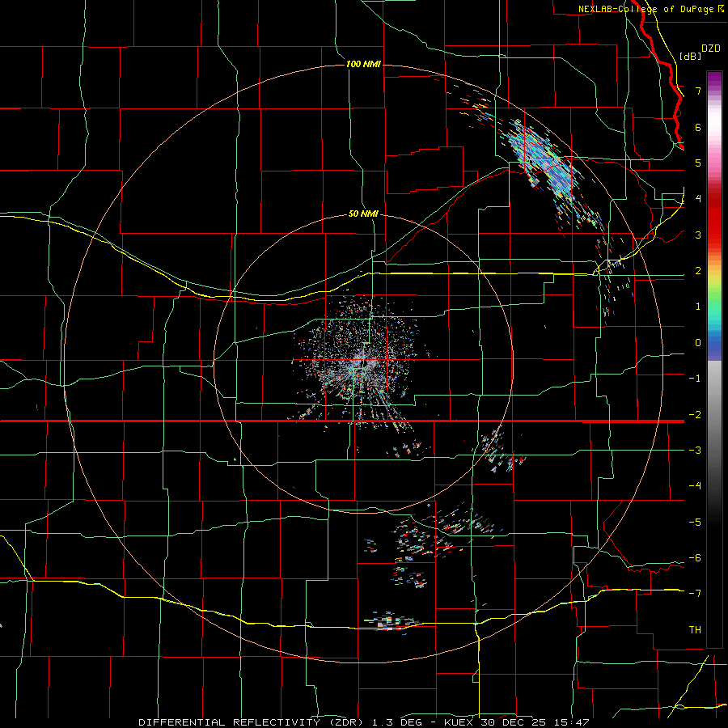The width and height of the screenshot is (728, 728).
Task: Click the 100 NMI range ring label
Action: (363, 64)
